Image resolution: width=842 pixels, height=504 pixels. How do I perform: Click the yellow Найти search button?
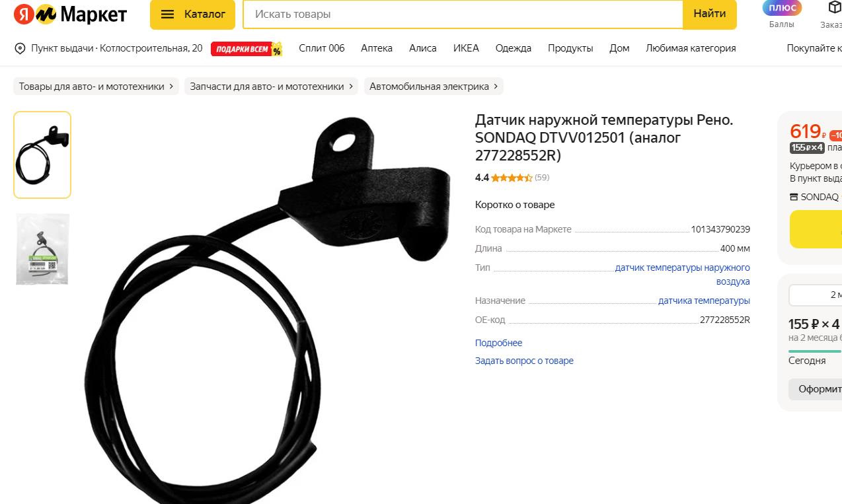coord(710,14)
